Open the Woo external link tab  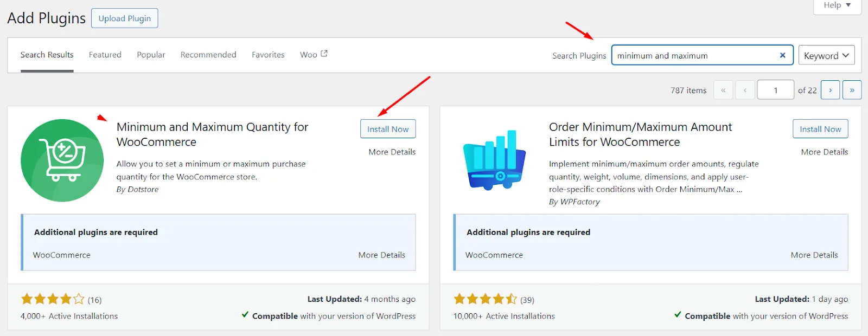point(314,55)
